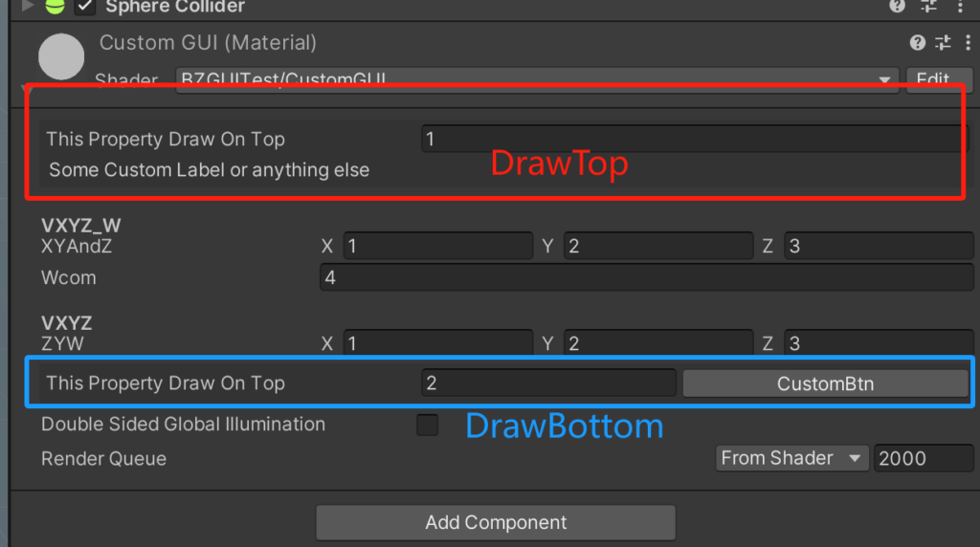Screen dimensions: 980x547
Task: Click XYAndZ Y value field
Action: pos(657,247)
